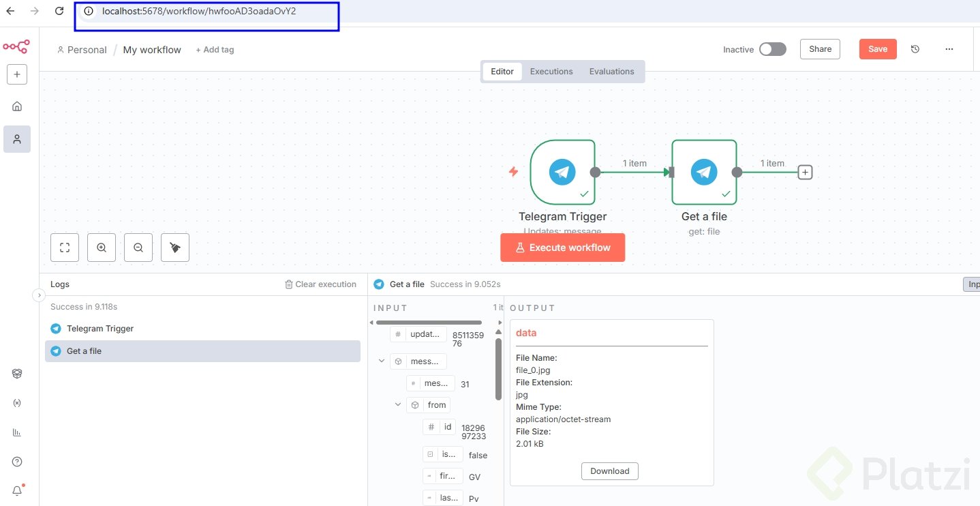Image resolution: width=980 pixels, height=506 pixels.
Task: Click the Save button
Action: point(878,49)
